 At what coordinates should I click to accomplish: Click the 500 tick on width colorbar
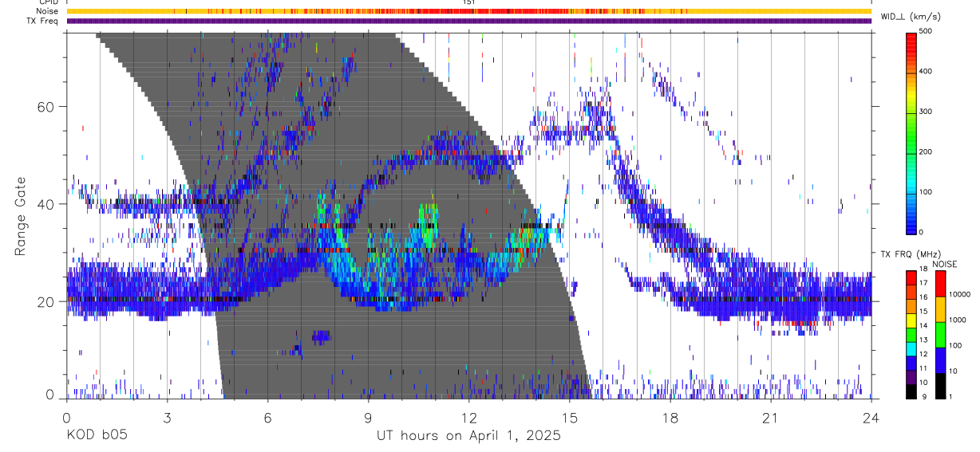pos(926,31)
